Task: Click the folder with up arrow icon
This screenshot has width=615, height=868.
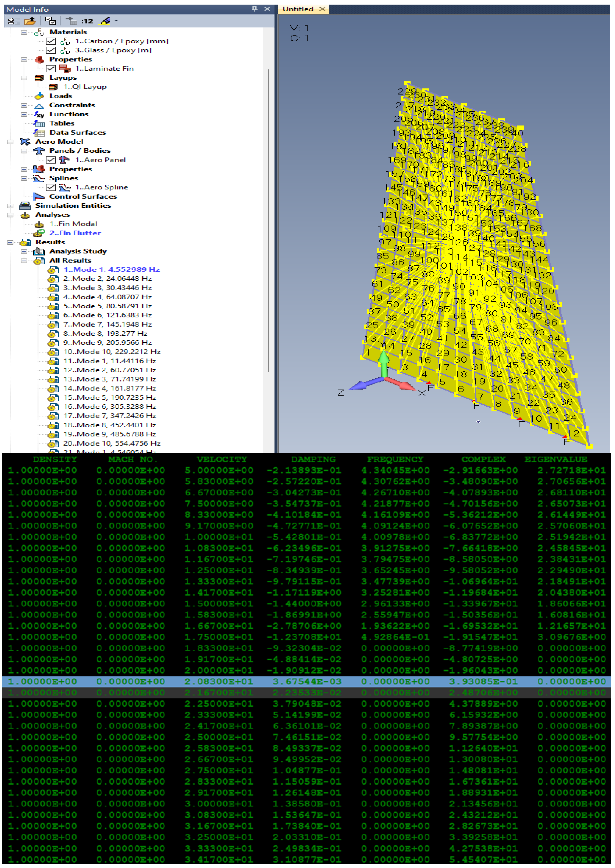Action: [x=30, y=21]
